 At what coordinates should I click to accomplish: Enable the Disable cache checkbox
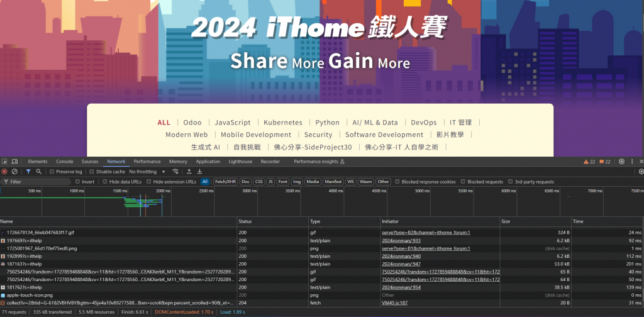92,172
